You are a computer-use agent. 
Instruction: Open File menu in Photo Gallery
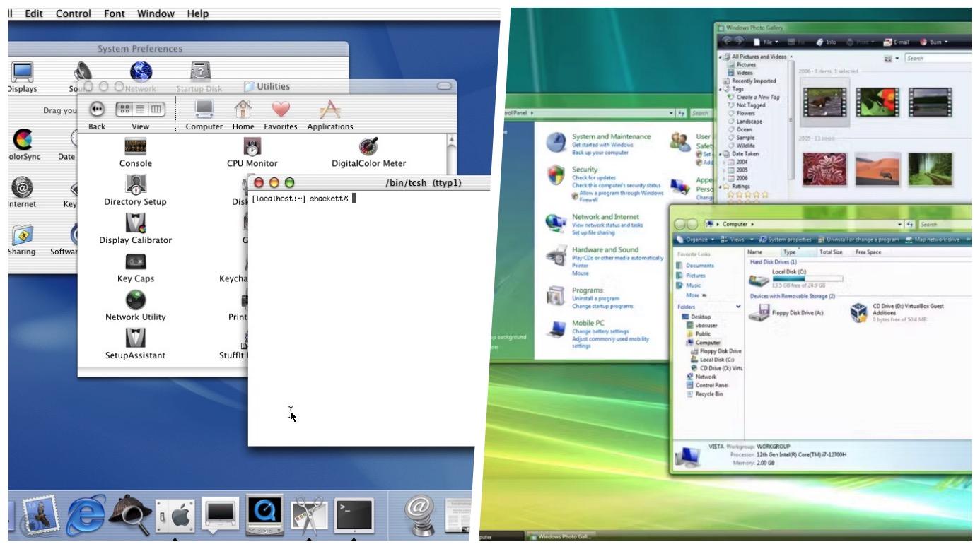[766, 42]
